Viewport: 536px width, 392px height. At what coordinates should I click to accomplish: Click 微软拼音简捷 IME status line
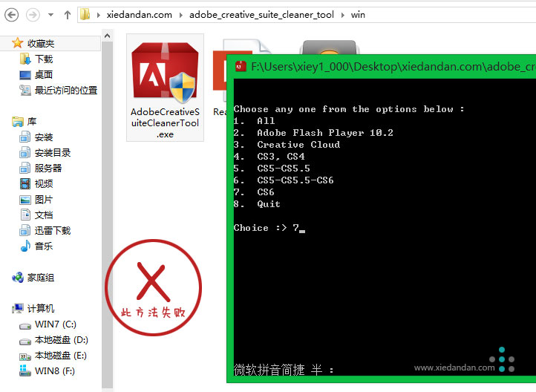click(284, 370)
